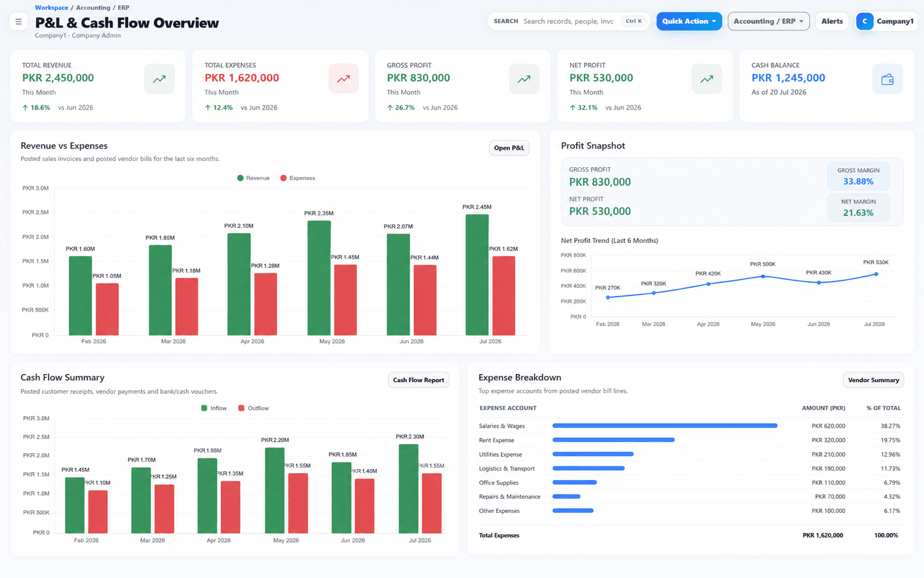Expand the Quick Action dropdown
924x578 pixels.
(x=689, y=21)
